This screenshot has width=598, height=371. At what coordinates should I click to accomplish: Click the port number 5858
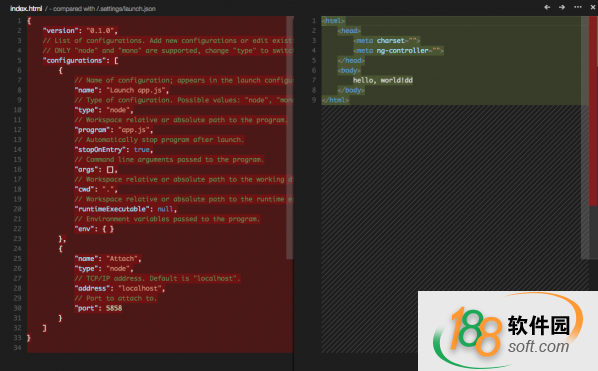click(114, 308)
